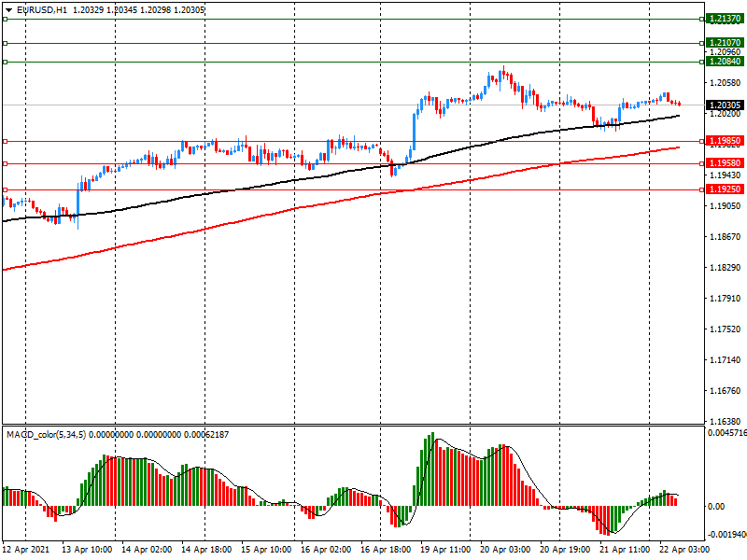This screenshot has height=560, width=747.
Task: Select the red 1.19580 support price label
Action: (725, 163)
